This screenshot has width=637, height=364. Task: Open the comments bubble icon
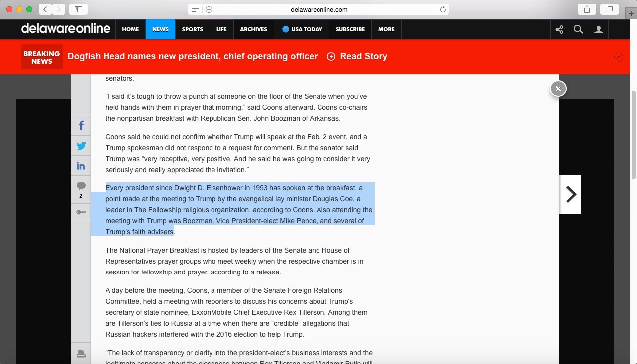point(81,186)
